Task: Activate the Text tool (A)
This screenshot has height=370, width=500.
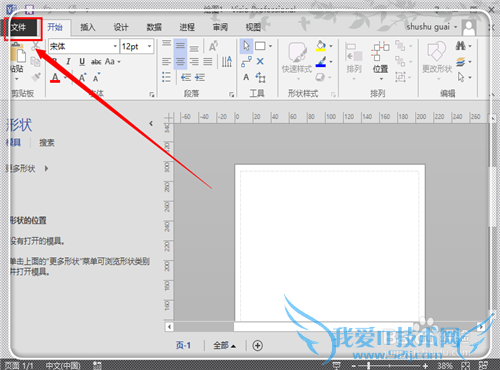Action: click(x=246, y=77)
